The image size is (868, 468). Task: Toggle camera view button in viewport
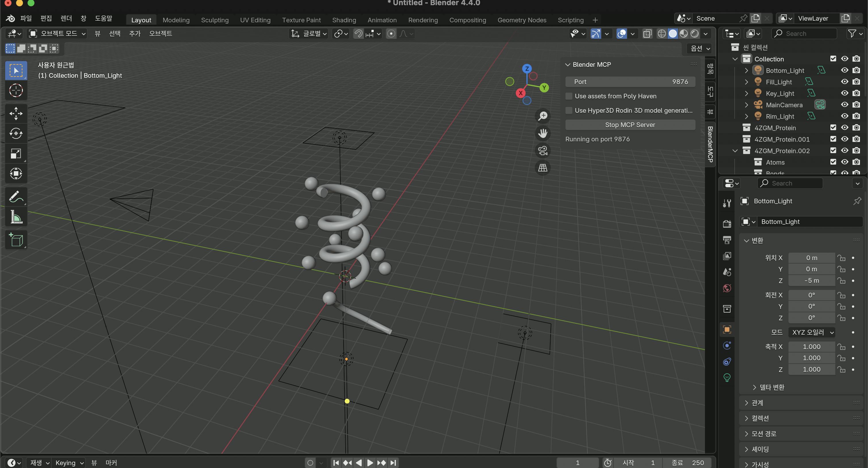point(542,151)
